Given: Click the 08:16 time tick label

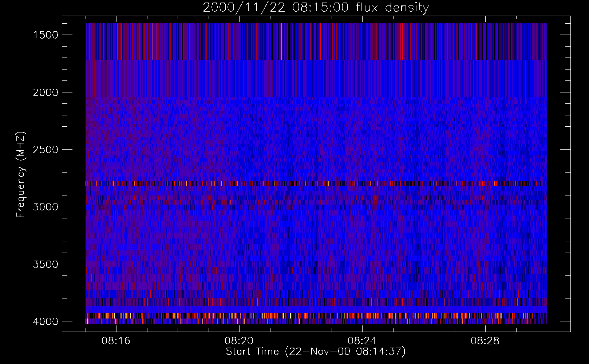Looking at the screenshot, I should click(116, 341).
